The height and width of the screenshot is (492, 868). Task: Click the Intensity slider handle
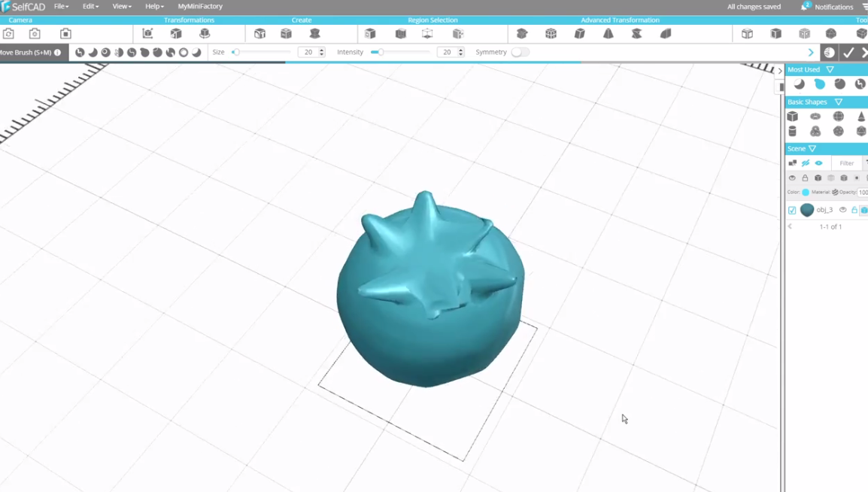point(381,52)
